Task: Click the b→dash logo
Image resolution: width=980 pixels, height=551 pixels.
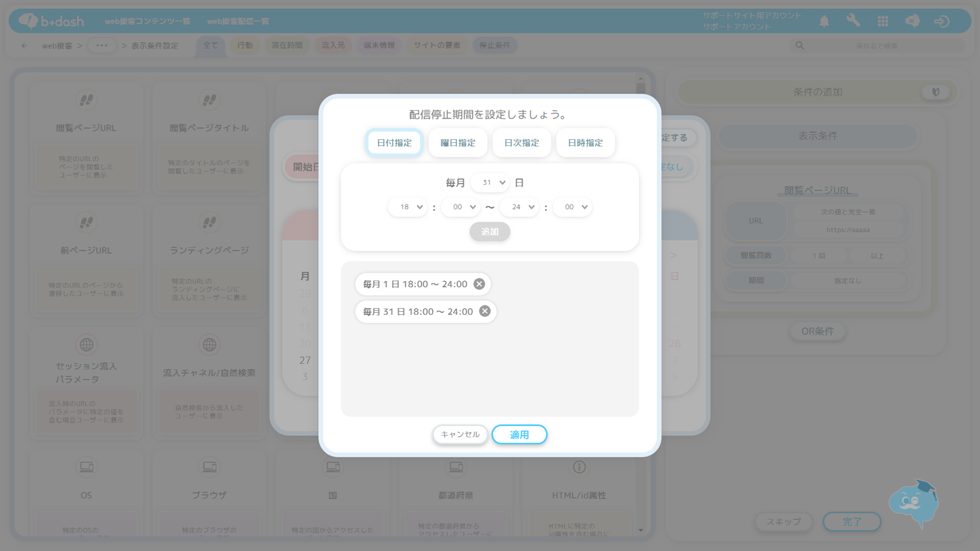Action: coord(51,21)
